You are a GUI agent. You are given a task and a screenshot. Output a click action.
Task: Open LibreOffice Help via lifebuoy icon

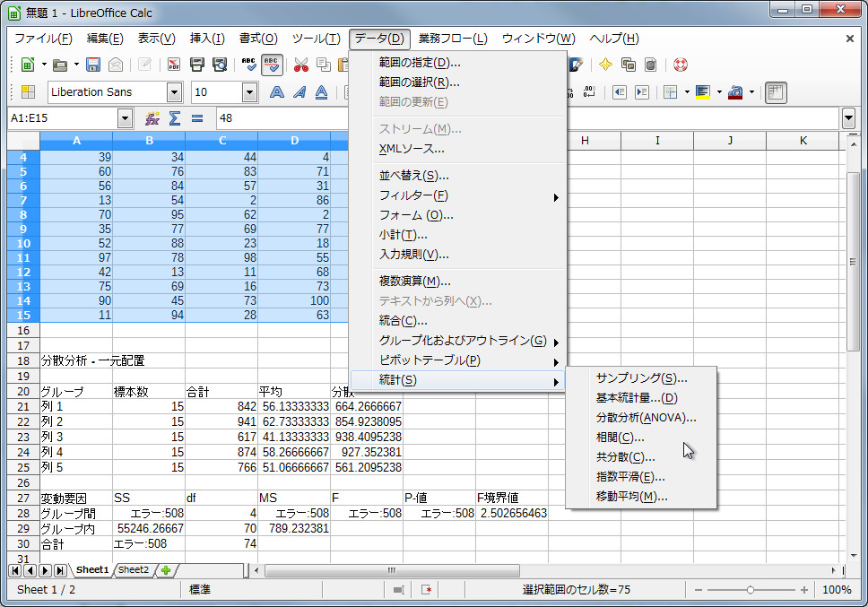point(681,65)
